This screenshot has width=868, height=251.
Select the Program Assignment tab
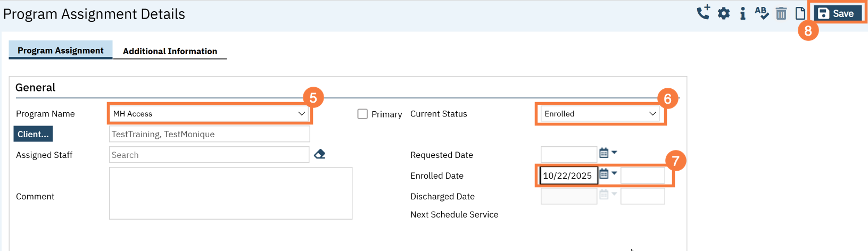61,51
